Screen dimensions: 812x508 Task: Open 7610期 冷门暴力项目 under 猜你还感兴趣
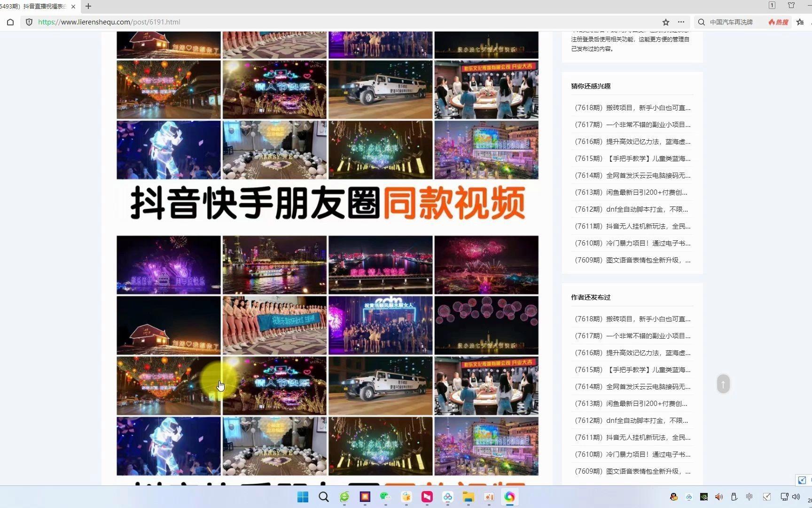[x=632, y=243]
